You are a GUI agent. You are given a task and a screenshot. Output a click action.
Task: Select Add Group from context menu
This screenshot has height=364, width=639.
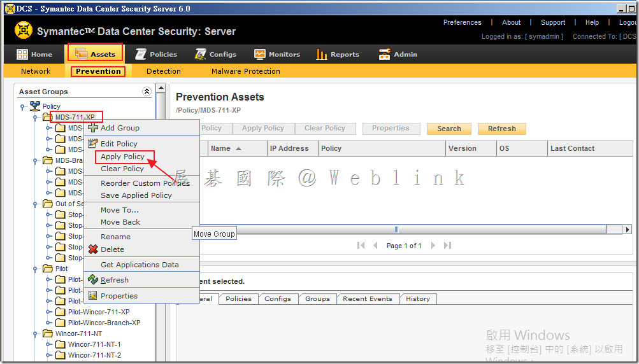141,128
